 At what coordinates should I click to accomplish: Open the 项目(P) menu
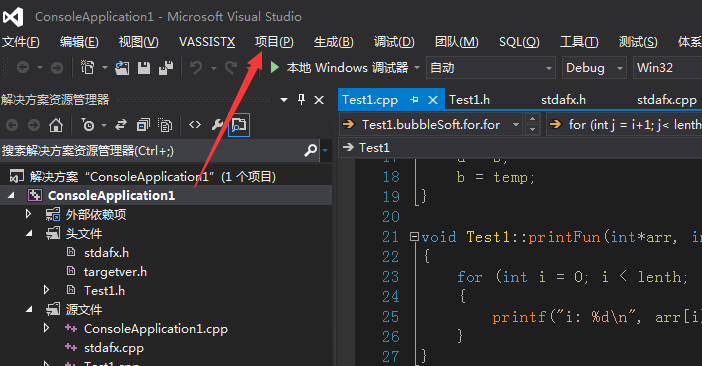tap(274, 42)
